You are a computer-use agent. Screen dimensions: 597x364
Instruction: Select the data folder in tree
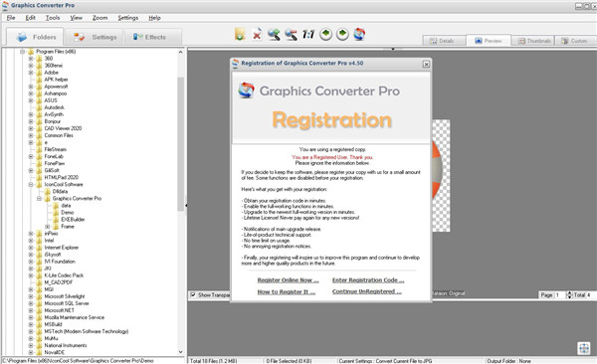pyautogui.click(x=66, y=206)
